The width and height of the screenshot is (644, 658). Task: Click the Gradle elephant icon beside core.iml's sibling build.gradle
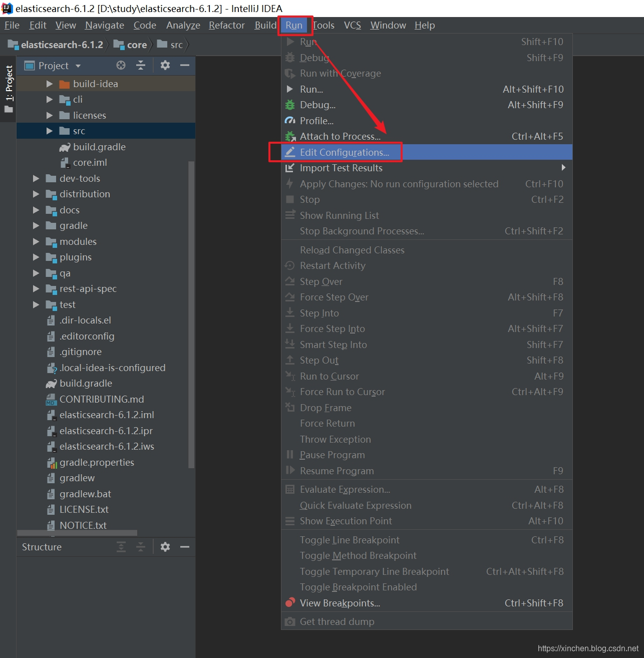(65, 147)
